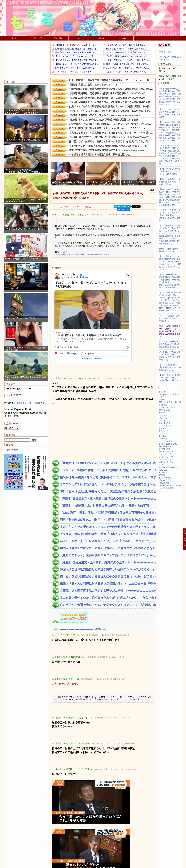Open the emergency kit PR ad thumbnail
Screen dimensions: 186x868
point(26,248)
